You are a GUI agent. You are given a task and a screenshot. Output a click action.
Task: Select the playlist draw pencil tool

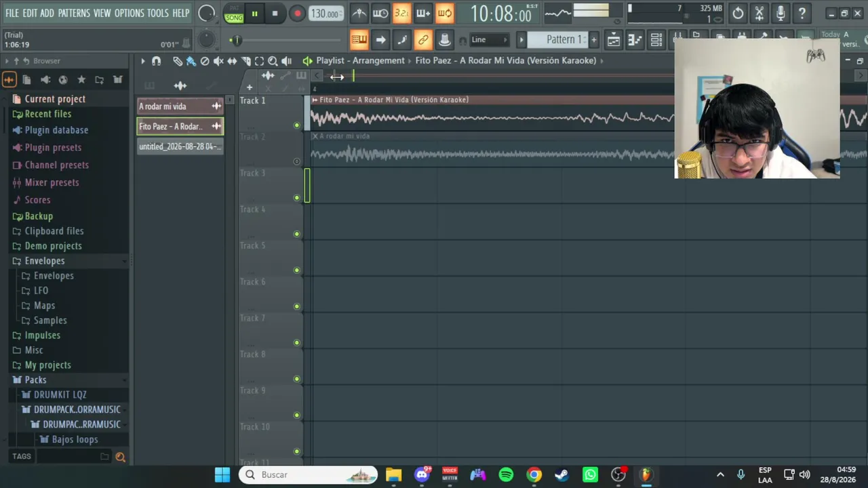[178, 61]
